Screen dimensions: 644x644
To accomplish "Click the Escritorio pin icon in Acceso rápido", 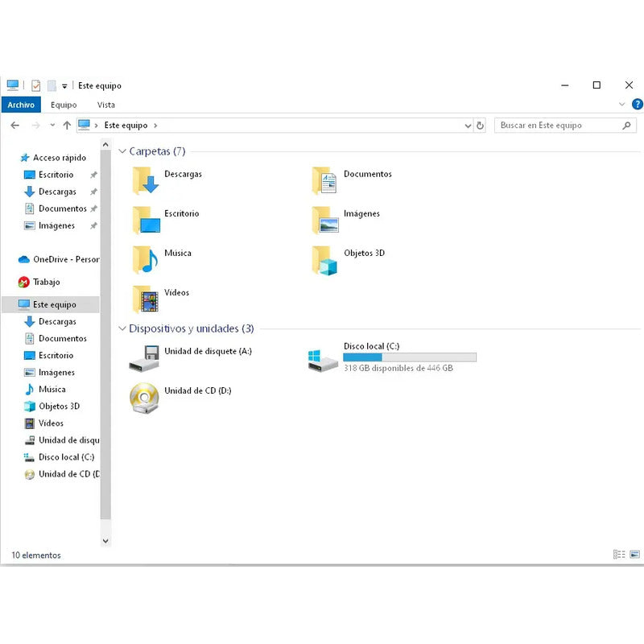I will pos(93,175).
